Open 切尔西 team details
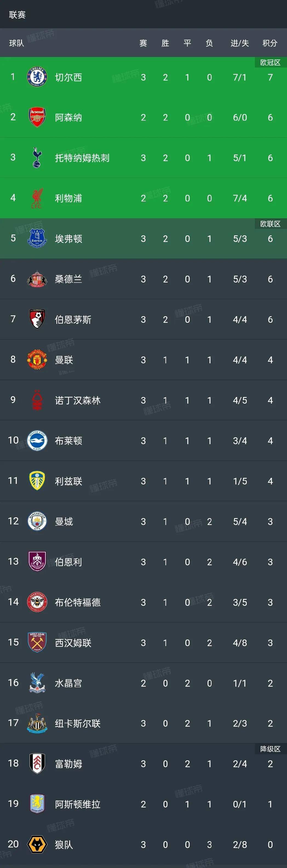 (x=69, y=77)
